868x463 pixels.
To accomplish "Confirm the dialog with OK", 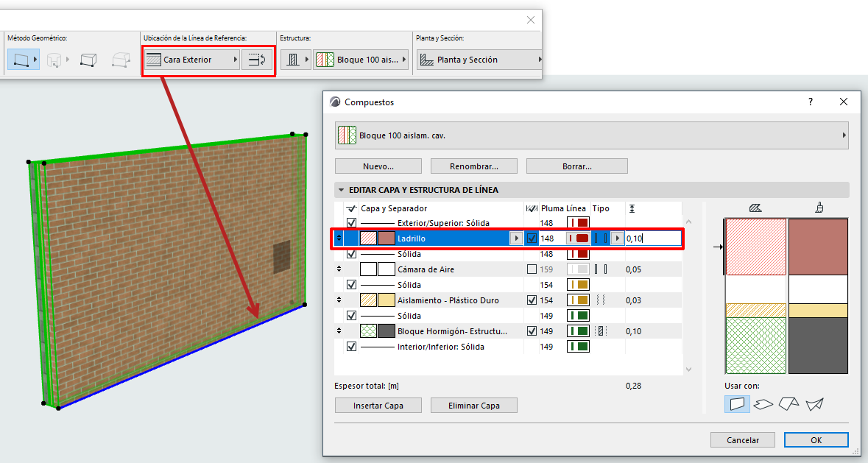I will coord(816,439).
